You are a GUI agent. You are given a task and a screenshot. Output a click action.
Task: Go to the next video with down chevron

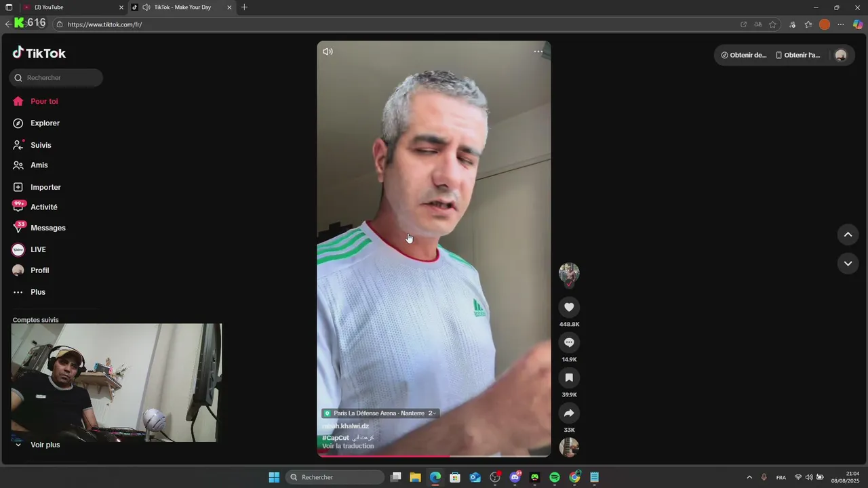click(848, 263)
